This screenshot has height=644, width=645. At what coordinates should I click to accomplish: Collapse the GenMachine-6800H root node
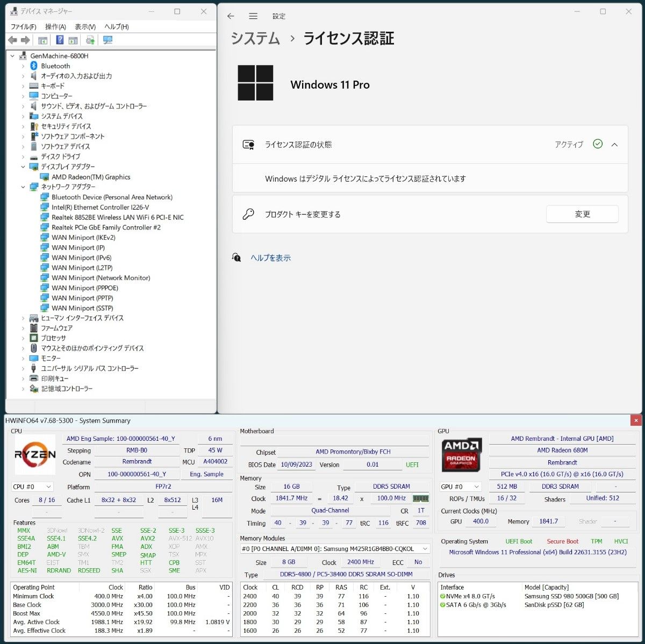(x=13, y=56)
